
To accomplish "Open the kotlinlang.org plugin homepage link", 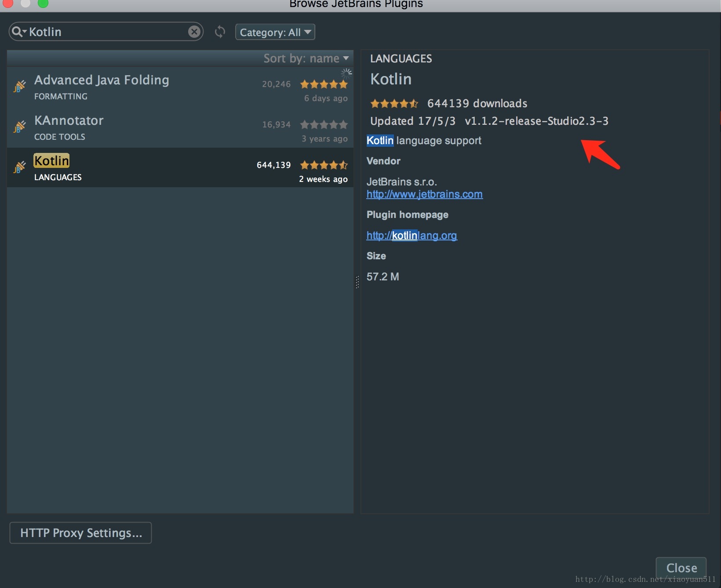I will click(412, 236).
